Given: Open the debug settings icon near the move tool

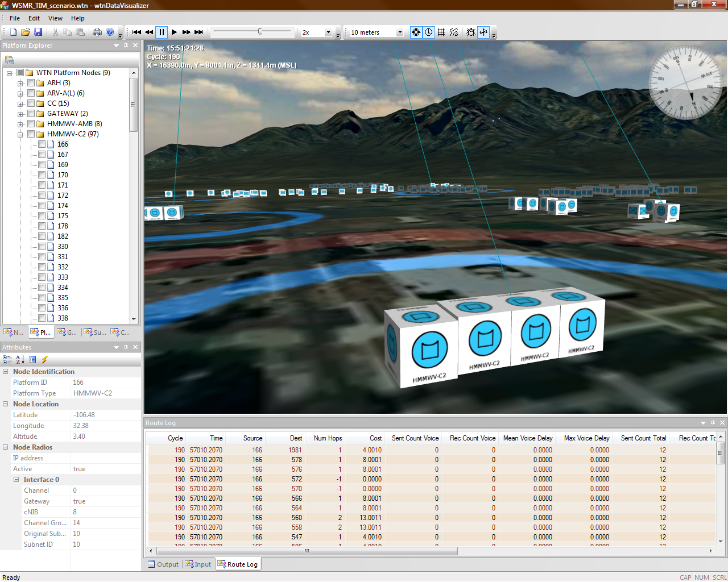Looking at the screenshot, I should pyautogui.click(x=470, y=32).
